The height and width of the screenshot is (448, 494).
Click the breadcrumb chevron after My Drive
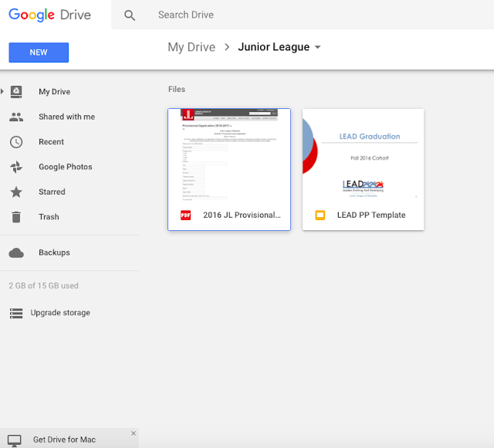227,47
